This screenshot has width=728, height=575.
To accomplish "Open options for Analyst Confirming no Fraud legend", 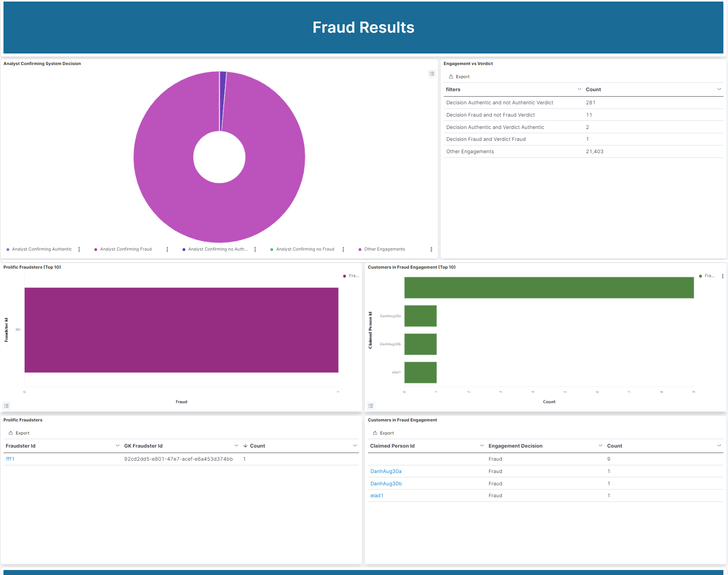I will 343,249.
